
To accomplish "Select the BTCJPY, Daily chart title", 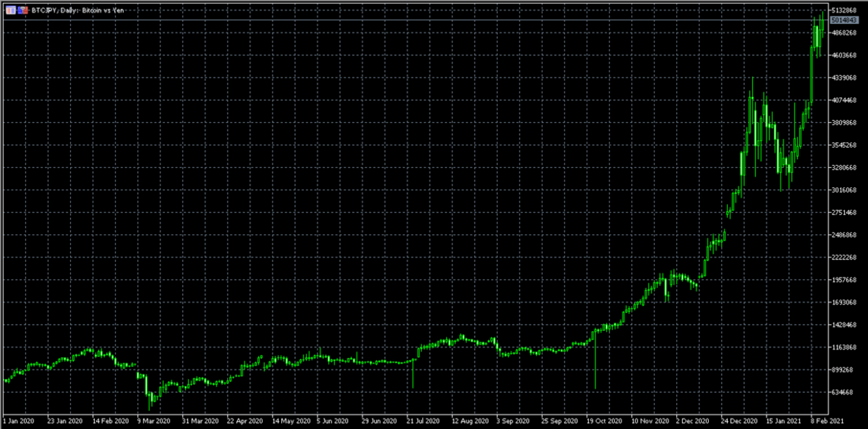I will click(78, 10).
